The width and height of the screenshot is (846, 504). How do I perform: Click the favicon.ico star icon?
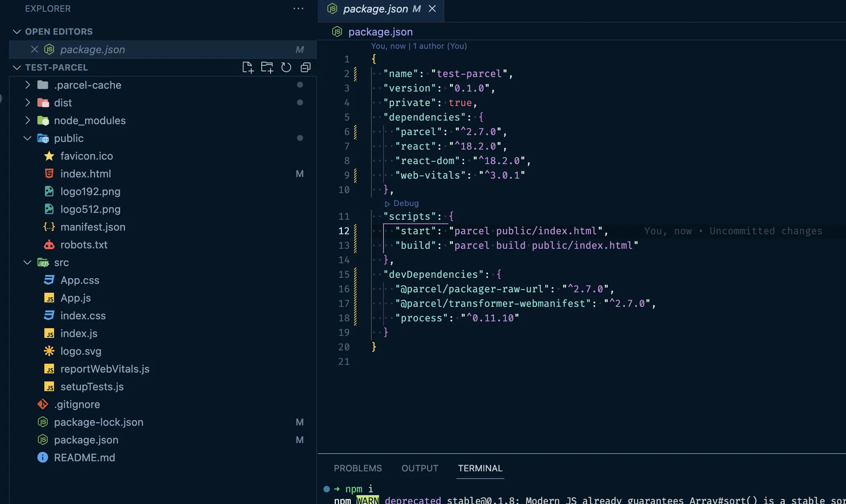(x=49, y=156)
